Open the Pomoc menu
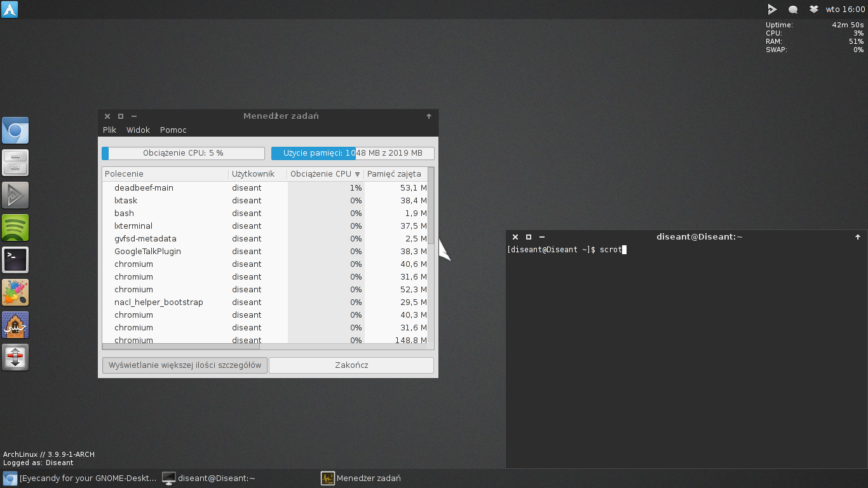The width and height of the screenshot is (868, 488). click(x=173, y=130)
